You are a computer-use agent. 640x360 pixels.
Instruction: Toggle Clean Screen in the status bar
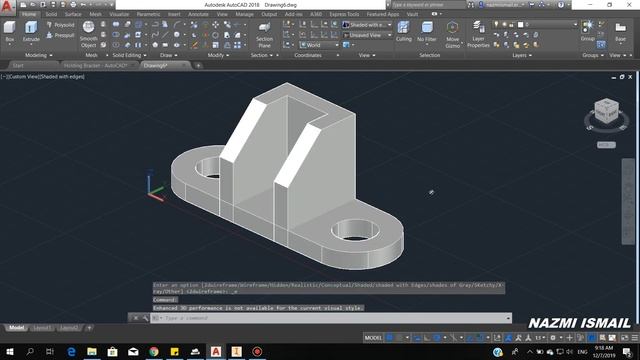pos(624,338)
